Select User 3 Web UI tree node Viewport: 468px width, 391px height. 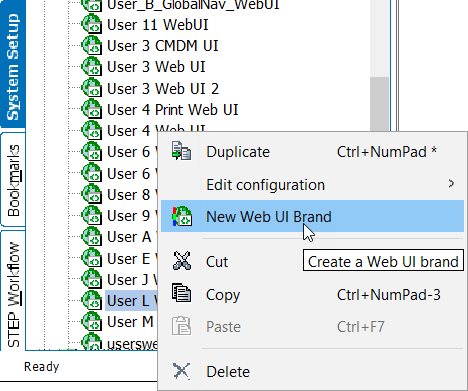click(x=156, y=67)
